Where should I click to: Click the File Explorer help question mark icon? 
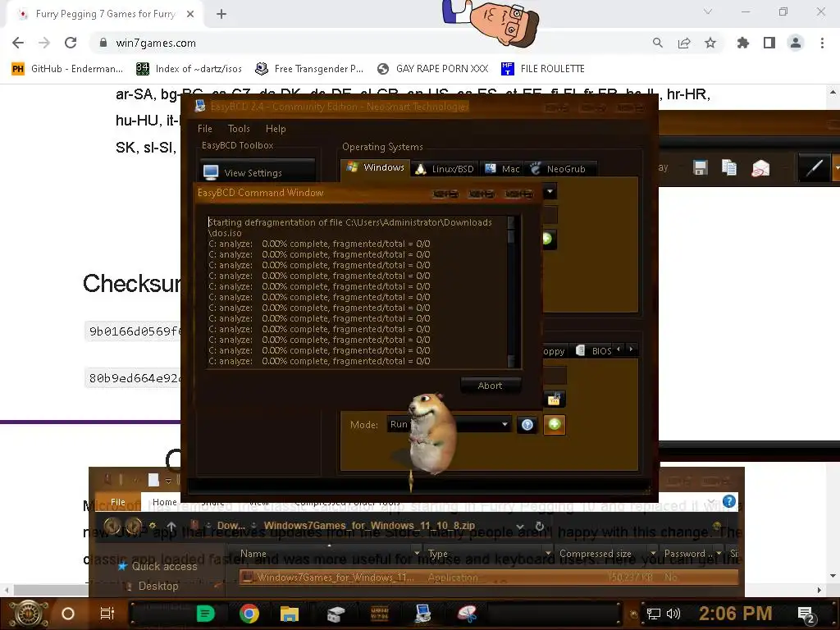728,501
